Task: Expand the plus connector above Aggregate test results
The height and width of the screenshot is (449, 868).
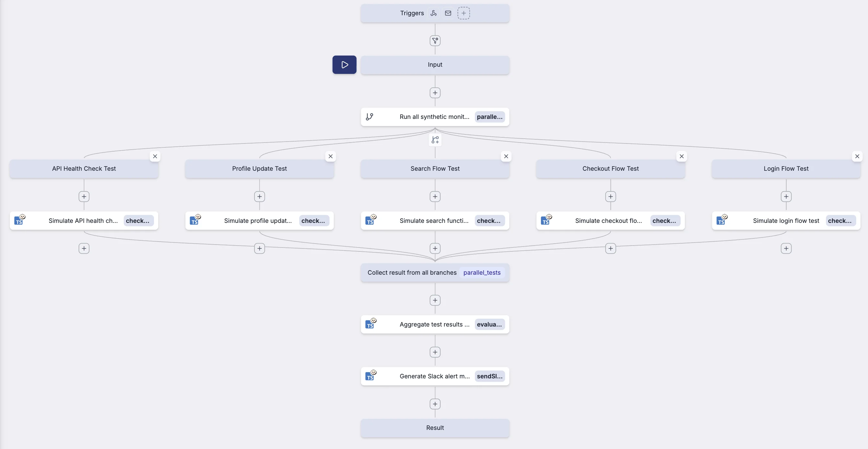Action: [435, 300]
